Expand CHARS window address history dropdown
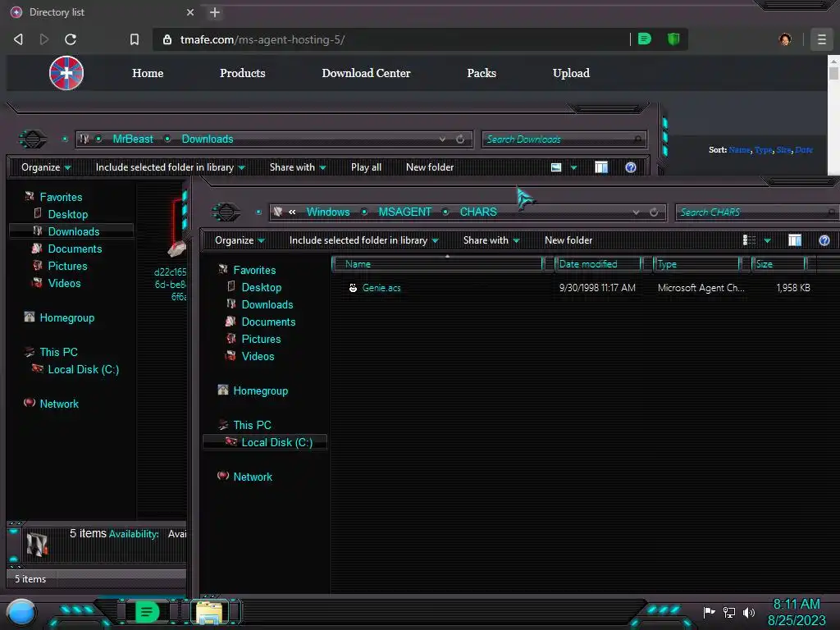Image resolution: width=840 pixels, height=630 pixels. pyautogui.click(x=636, y=212)
